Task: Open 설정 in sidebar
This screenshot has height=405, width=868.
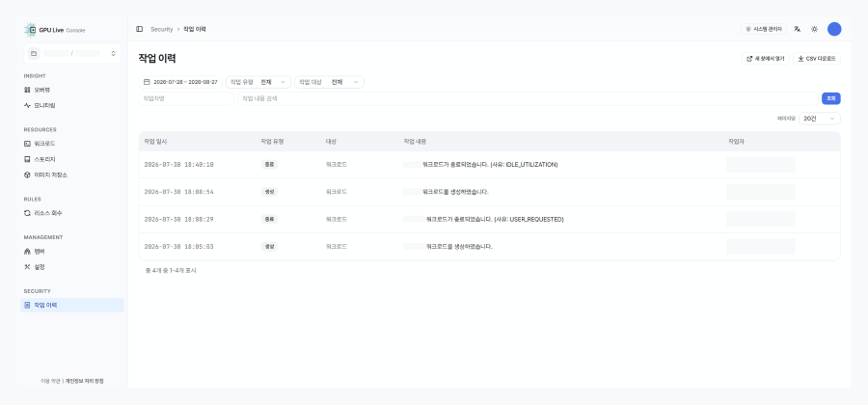Action: point(72,267)
